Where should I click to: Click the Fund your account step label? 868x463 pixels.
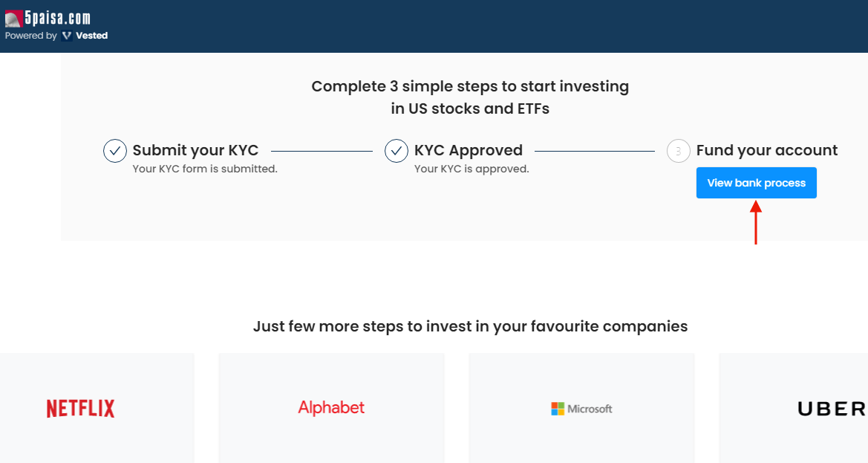[766, 150]
